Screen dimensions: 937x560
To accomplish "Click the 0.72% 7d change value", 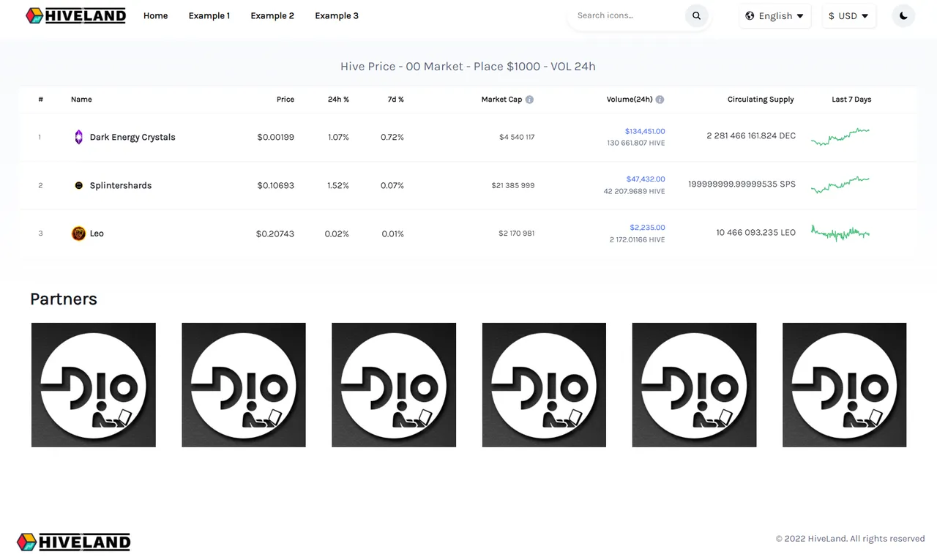I will click(x=392, y=137).
